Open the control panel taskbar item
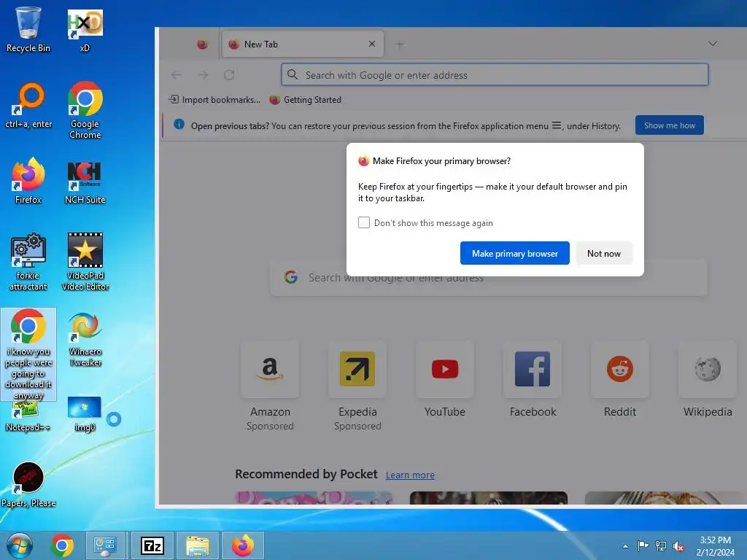Screen dimensions: 747x560 click(x=105, y=545)
